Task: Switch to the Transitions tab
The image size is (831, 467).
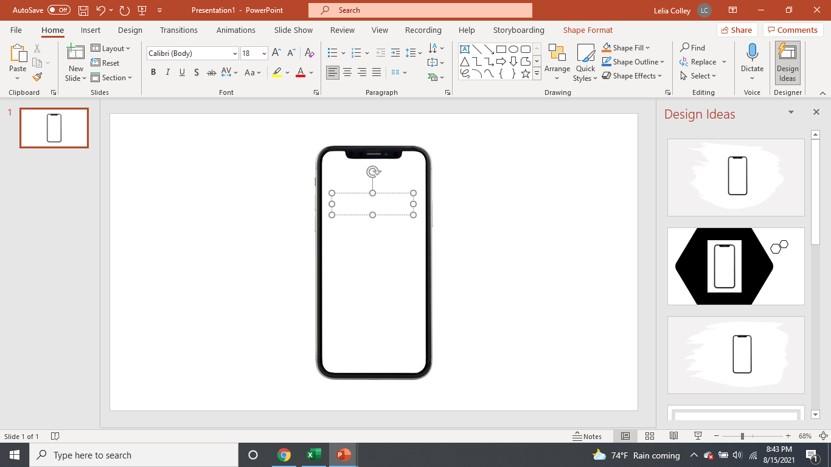Action: coord(179,30)
